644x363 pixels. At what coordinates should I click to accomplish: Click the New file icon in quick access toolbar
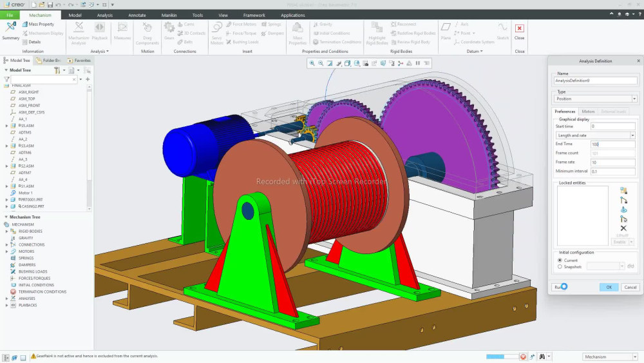33,5
